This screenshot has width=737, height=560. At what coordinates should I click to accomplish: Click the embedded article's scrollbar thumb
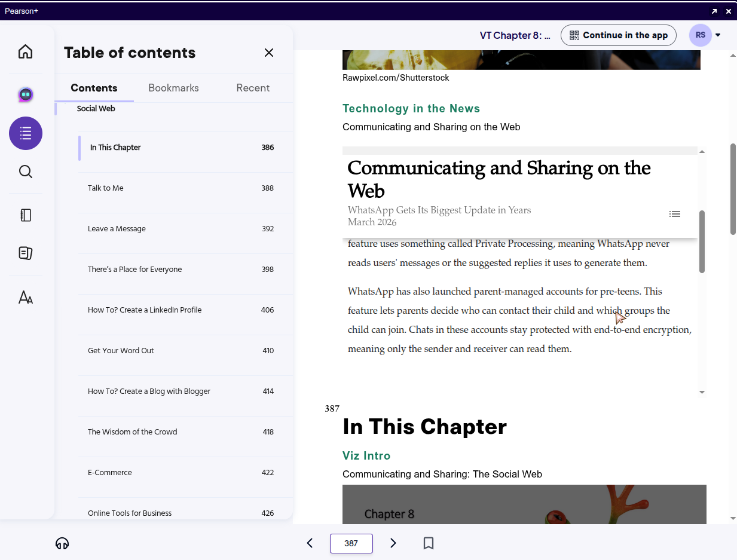(702, 241)
